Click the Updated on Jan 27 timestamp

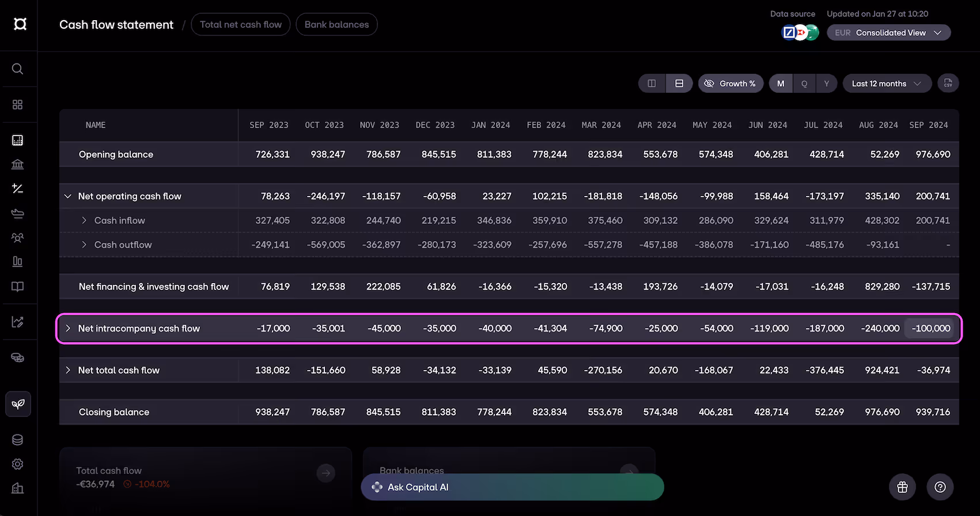click(877, 14)
